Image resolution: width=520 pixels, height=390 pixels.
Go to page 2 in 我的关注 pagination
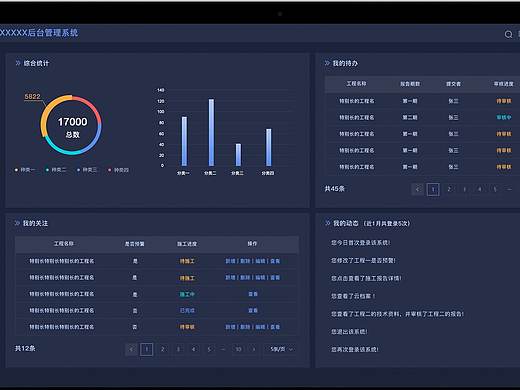pyautogui.click(x=162, y=349)
